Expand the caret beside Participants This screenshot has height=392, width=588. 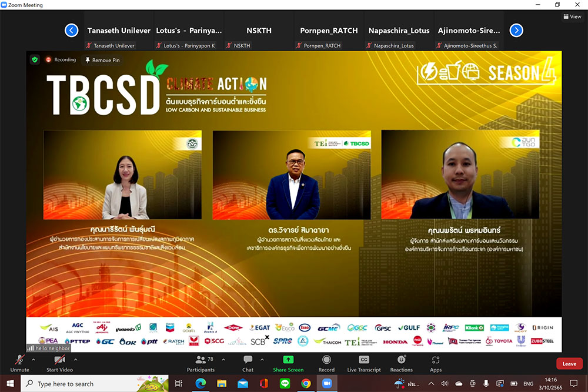223,360
